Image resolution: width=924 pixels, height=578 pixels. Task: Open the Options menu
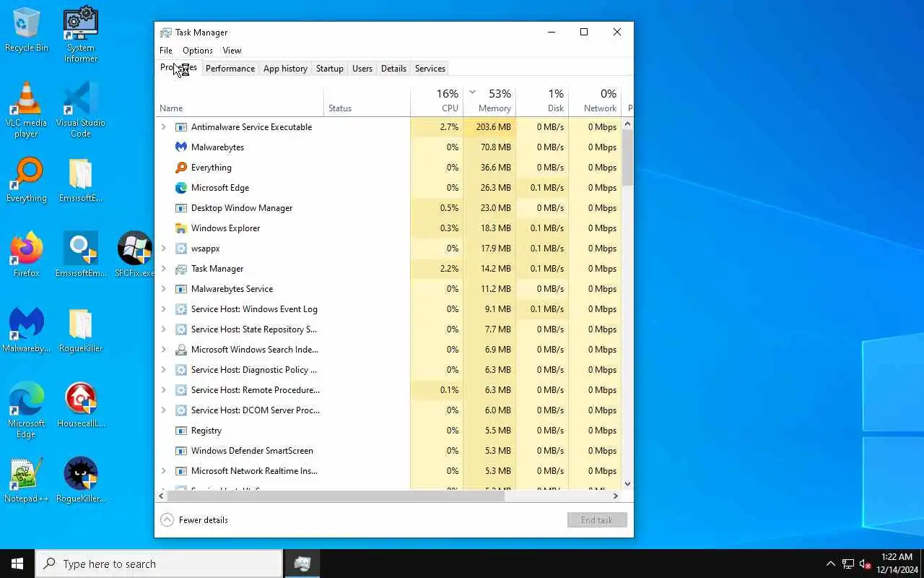[x=198, y=51]
